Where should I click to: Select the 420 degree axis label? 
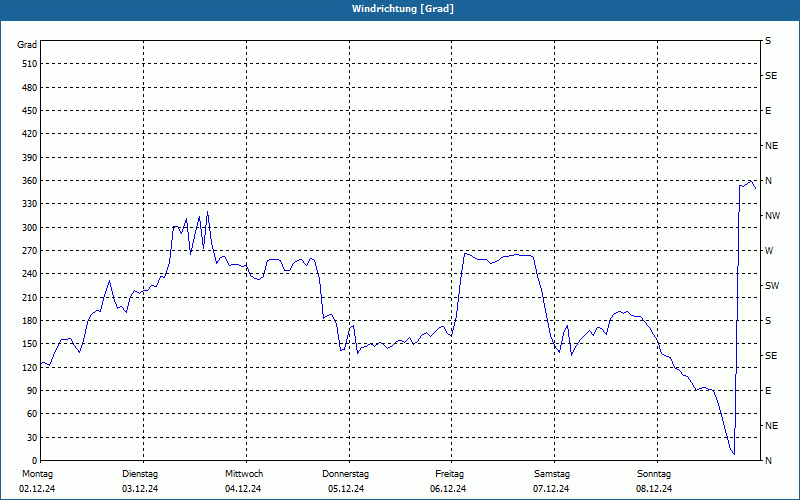pyautogui.click(x=30, y=134)
